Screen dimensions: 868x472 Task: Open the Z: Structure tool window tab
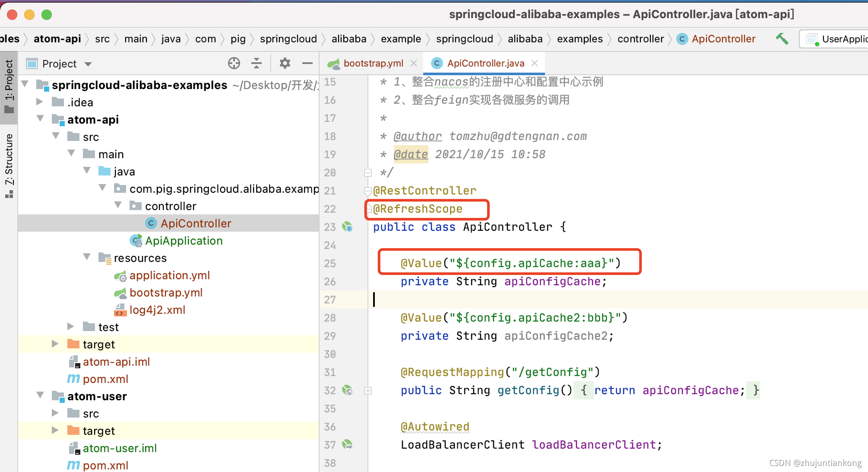[9, 166]
